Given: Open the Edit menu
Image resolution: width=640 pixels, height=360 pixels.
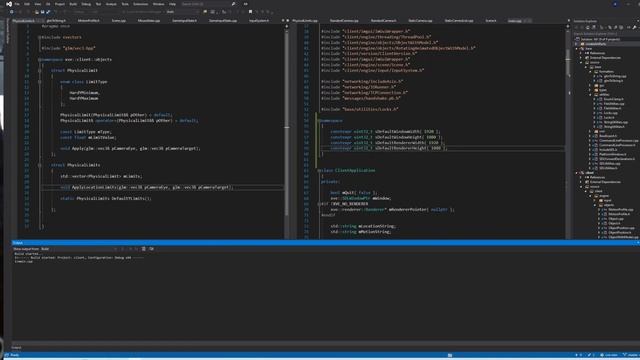Looking at the screenshot, I should [27, 4].
